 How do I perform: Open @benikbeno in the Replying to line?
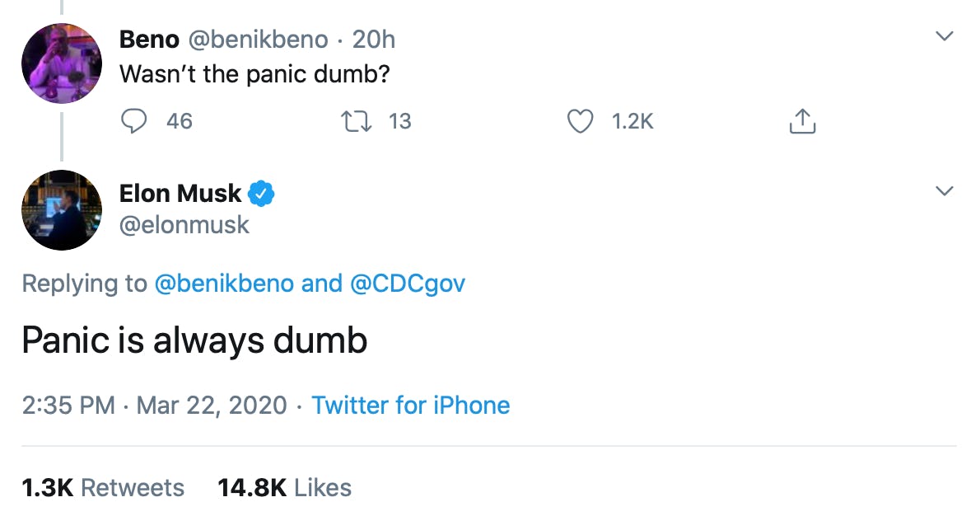tap(223, 284)
